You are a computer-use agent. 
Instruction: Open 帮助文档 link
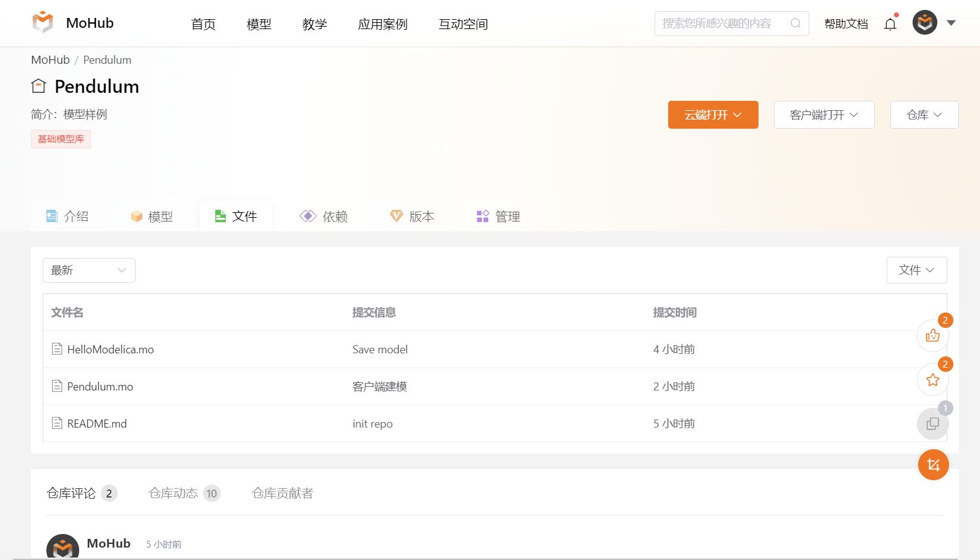click(x=846, y=24)
